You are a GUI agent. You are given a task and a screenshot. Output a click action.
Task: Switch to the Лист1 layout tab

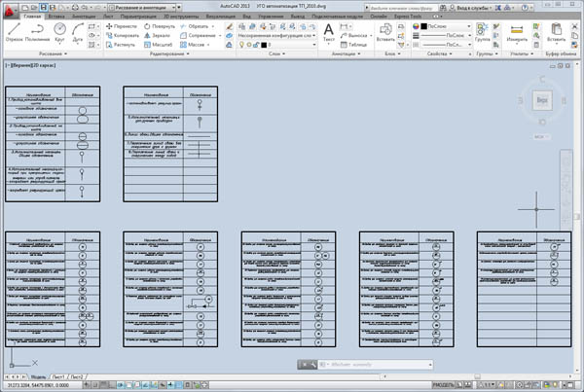(x=59, y=374)
